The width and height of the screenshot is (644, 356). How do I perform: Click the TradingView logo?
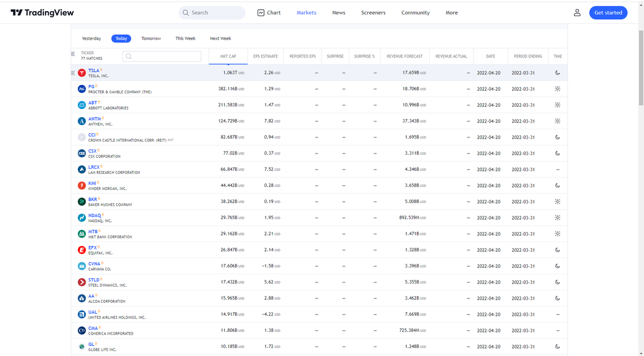click(x=42, y=12)
